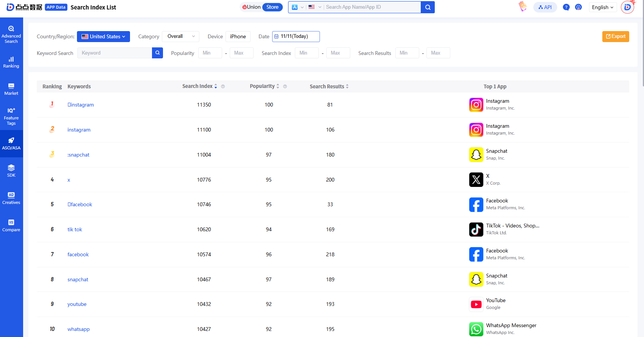Focus the Popularity Max input
This screenshot has width=644, height=337.
point(241,53)
